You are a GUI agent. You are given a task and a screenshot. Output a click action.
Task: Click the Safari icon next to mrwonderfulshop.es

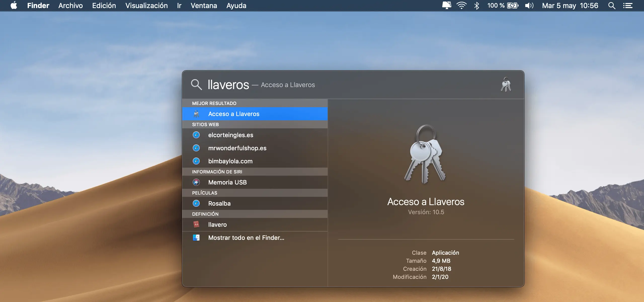(x=196, y=148)
